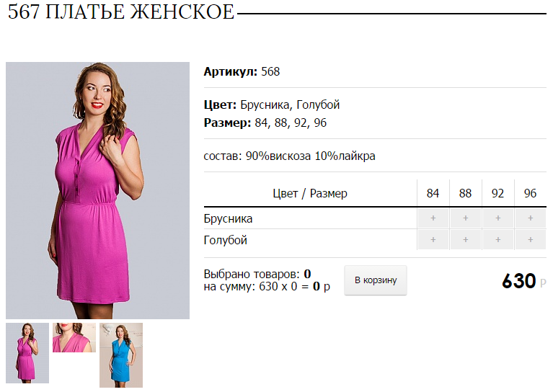Add Брусника dress in size 92
This screenshot has width=553, height=392.
[x=498, y=218]
